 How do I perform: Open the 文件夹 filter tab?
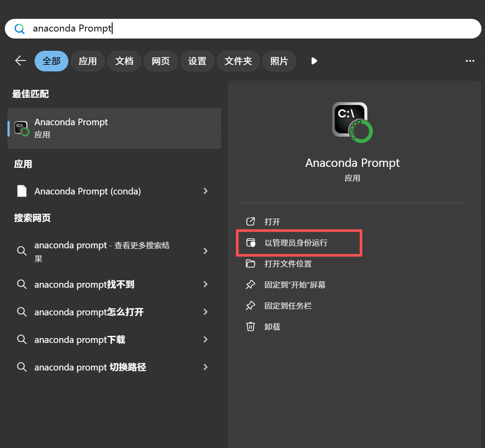click(238, 61)
